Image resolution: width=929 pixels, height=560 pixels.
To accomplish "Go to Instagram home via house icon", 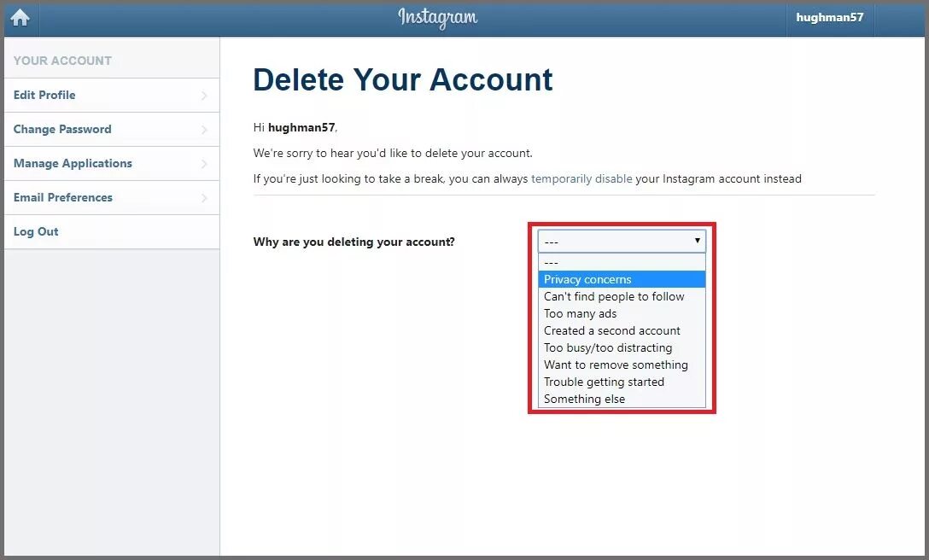I will [20, 18].
